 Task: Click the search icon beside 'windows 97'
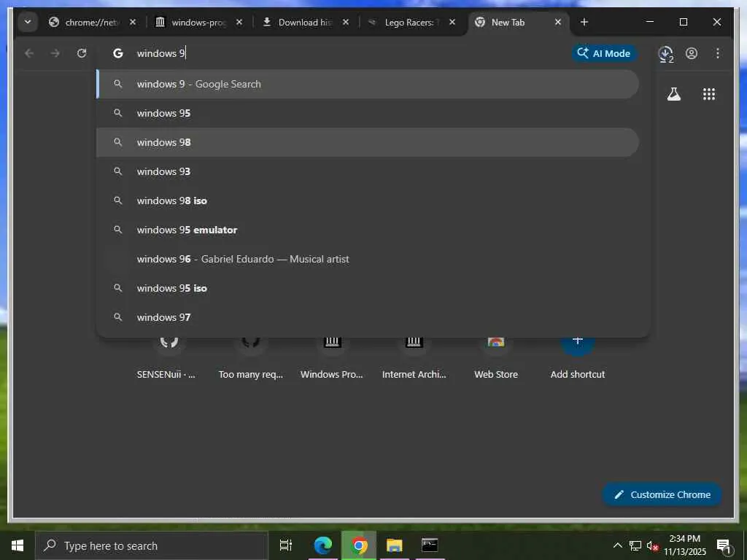tap(117, 317)
